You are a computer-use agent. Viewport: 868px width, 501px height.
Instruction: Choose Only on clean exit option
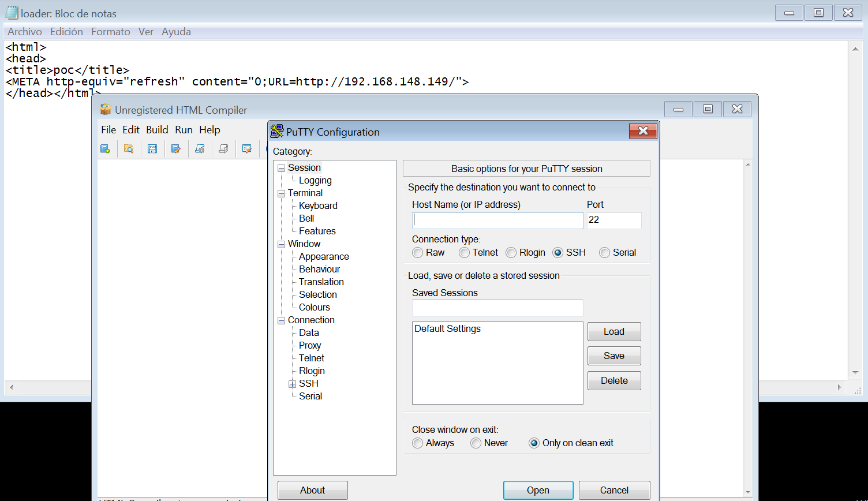coord(534,443)
